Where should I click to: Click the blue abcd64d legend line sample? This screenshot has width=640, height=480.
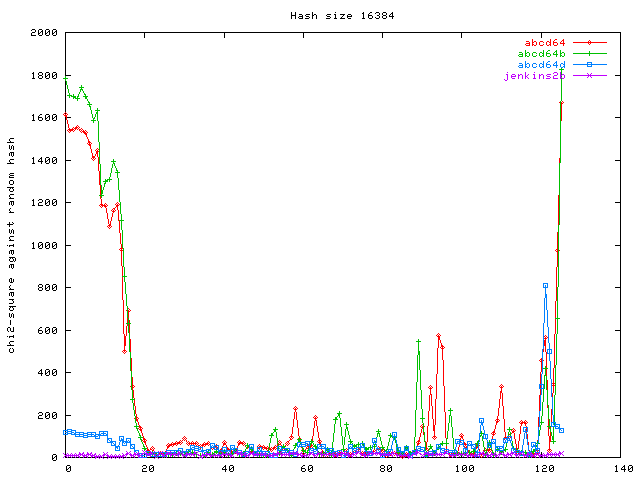[x=590, y=64]
